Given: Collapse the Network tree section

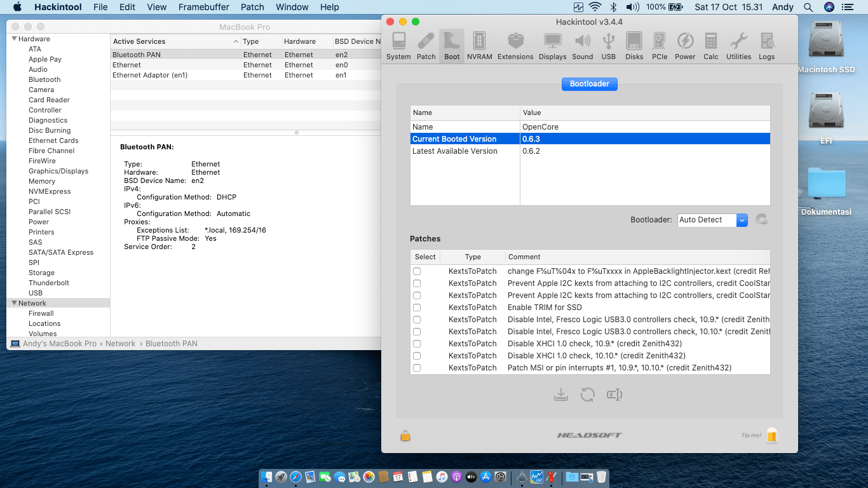Looking at the screenshot, I should coord(14,303).
